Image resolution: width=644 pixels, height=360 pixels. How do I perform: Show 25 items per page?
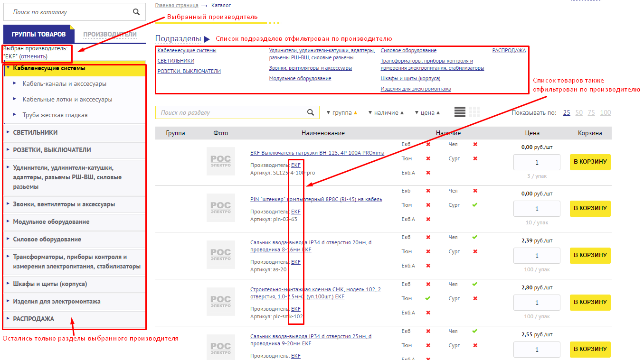567,112
